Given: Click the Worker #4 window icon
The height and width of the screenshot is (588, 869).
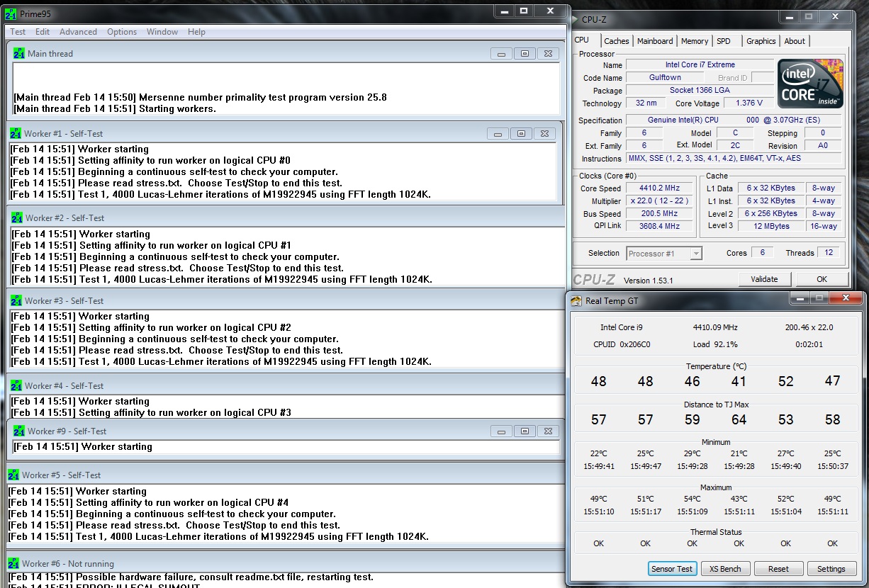Looking at the screenshot, I should coord(16,385).
